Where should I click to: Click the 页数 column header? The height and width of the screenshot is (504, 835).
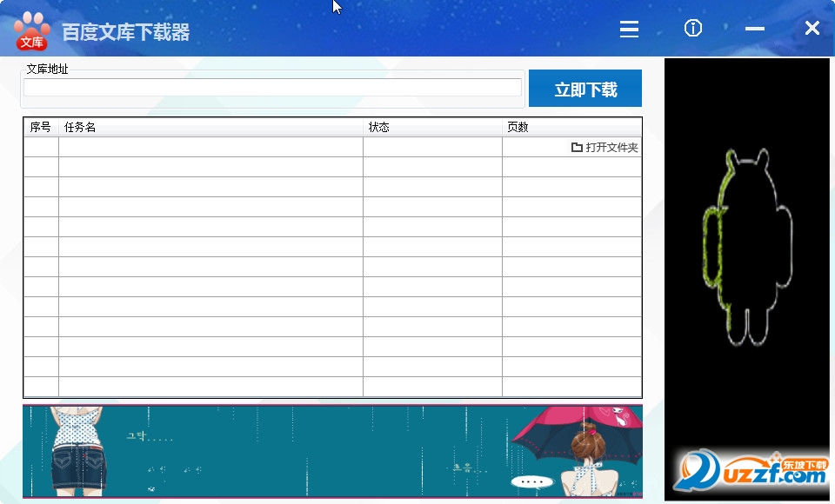[572, 127]
